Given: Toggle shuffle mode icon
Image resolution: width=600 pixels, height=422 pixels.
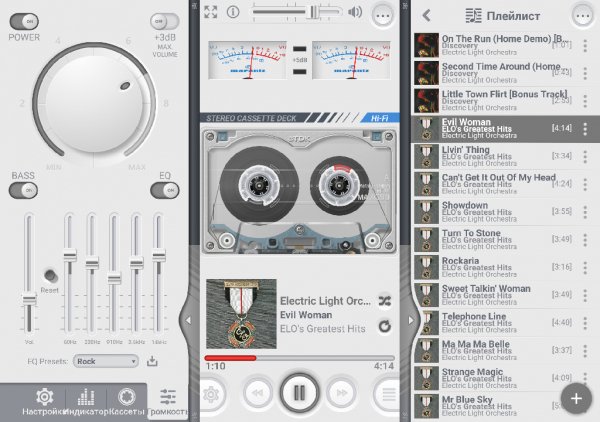Looking at the screenshot, I should (385, 301).
